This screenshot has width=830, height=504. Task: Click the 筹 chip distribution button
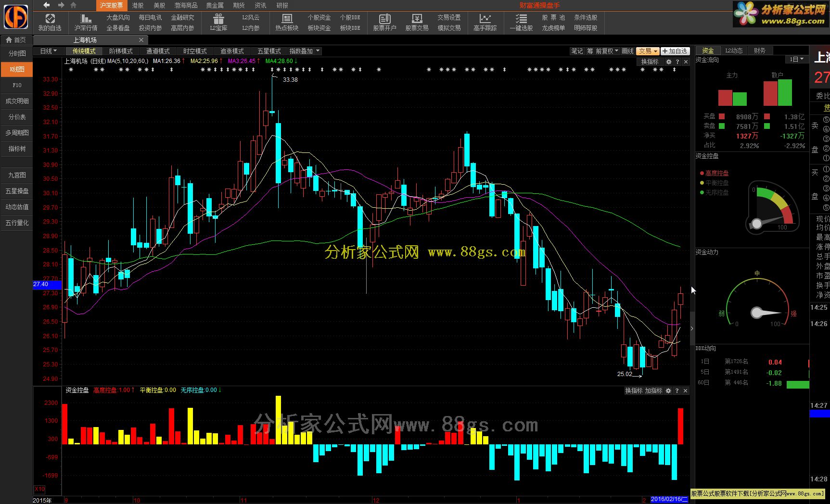590,51
